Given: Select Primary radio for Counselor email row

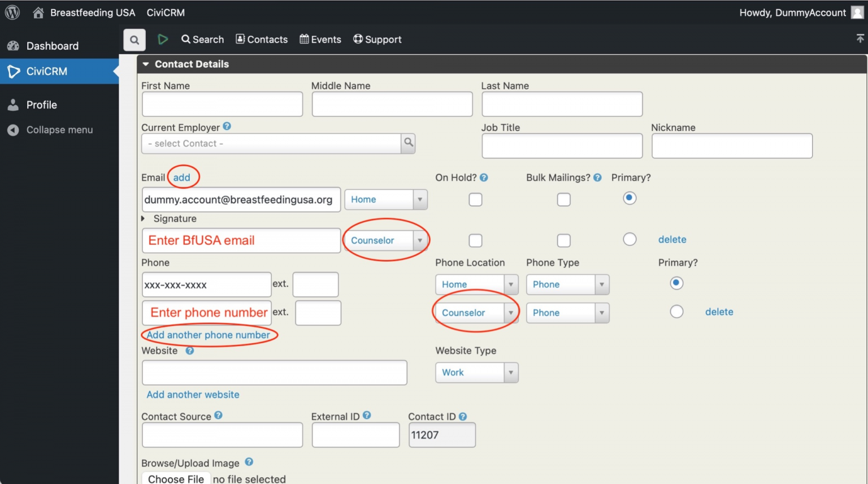Looking at the screenshot, I should 630,239.
